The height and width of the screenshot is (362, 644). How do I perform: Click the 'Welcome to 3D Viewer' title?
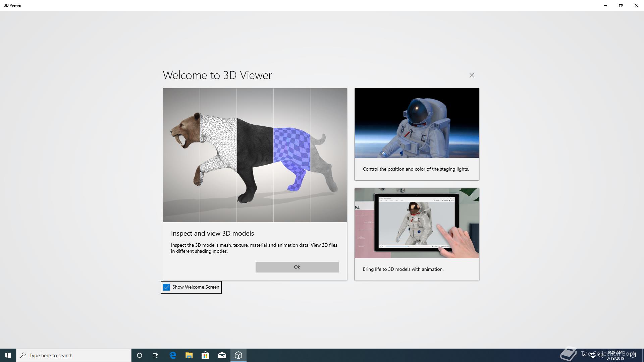click(217, 75)
